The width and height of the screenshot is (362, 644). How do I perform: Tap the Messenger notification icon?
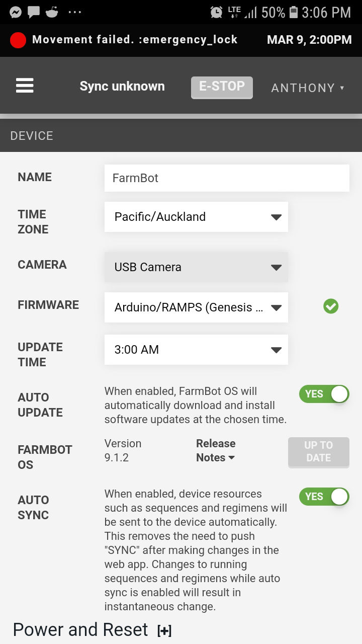coord(16,12)
